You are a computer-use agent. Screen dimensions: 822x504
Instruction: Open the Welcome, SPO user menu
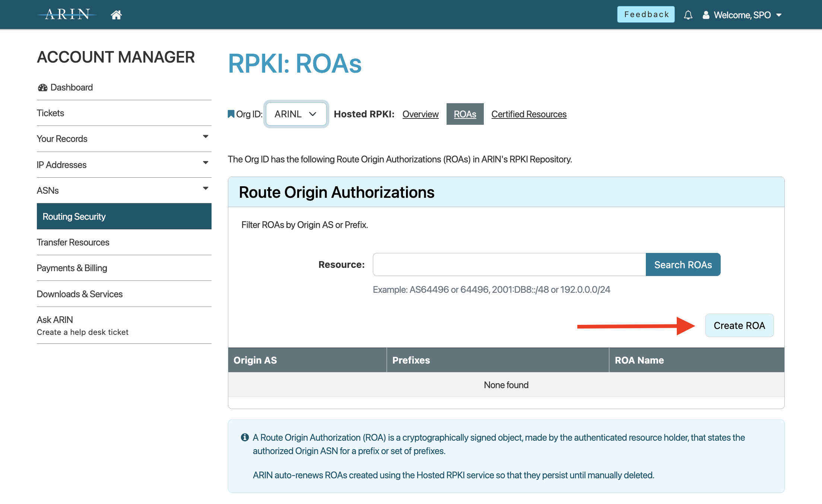pos(742,15)
